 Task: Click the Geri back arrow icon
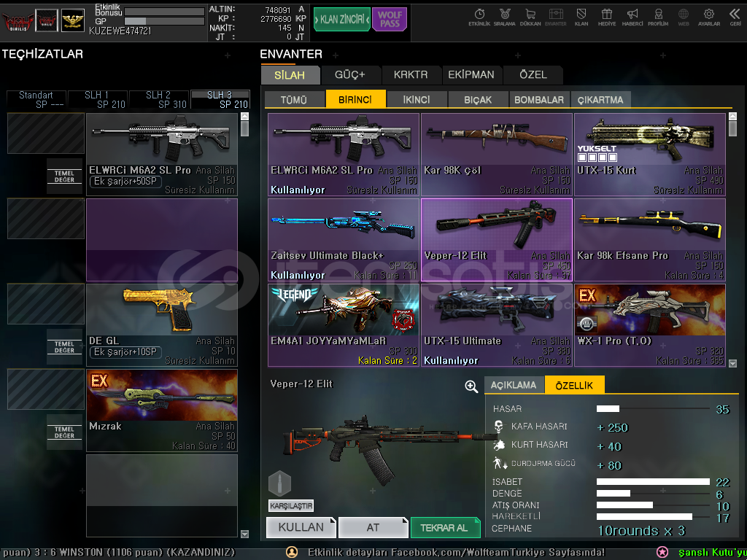[735, 17]
